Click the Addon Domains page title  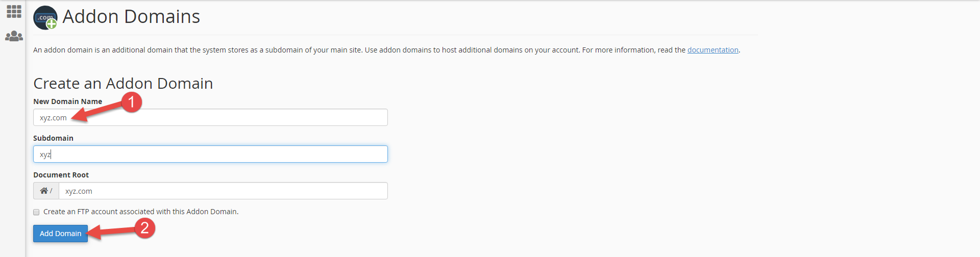click(x=131, y=17)
